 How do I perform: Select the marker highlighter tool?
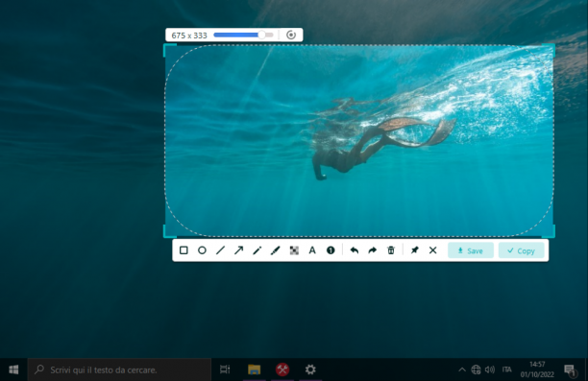(x=275, y=250)
